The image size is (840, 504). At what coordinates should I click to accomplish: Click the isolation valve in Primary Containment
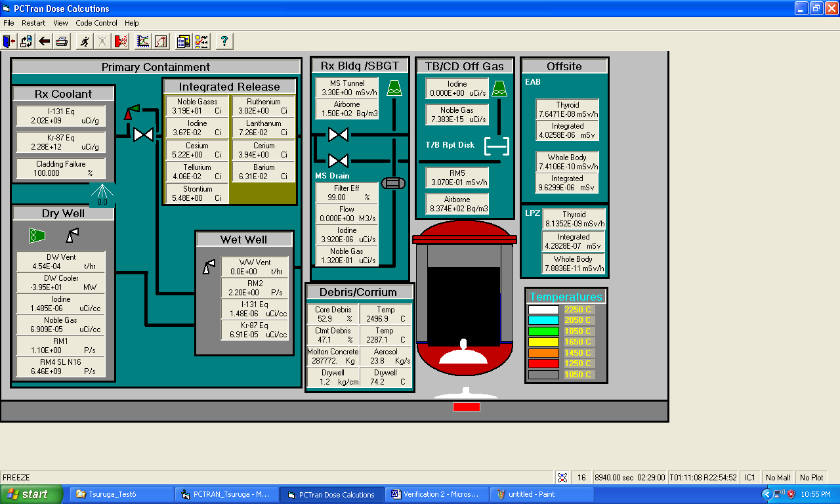143,135
